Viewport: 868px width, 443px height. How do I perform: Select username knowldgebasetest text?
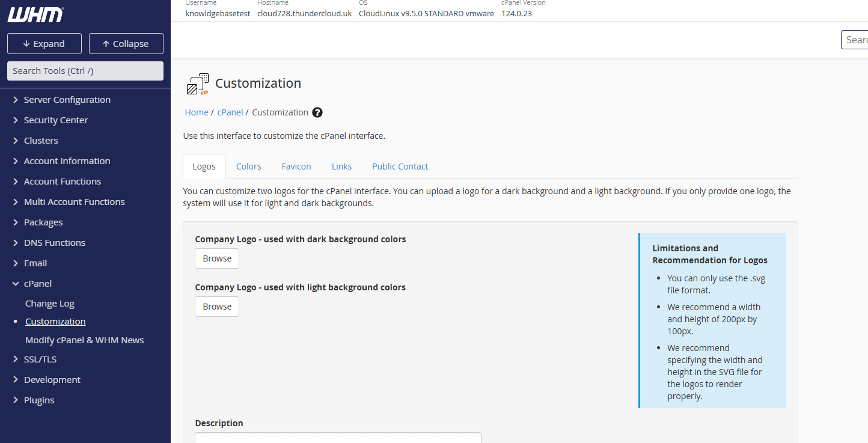218,13
